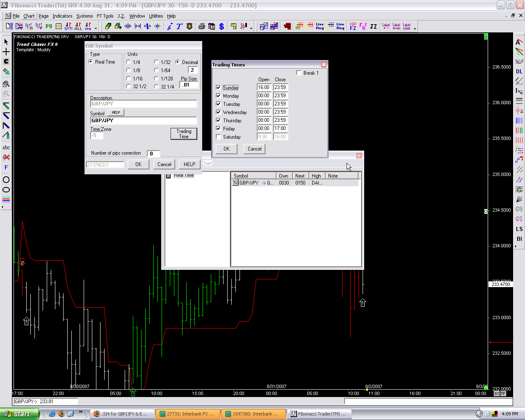525x420 pixels.
Task: Select the F tool in left toolbar
Action: pyautogui.click(x=6, y=167)
